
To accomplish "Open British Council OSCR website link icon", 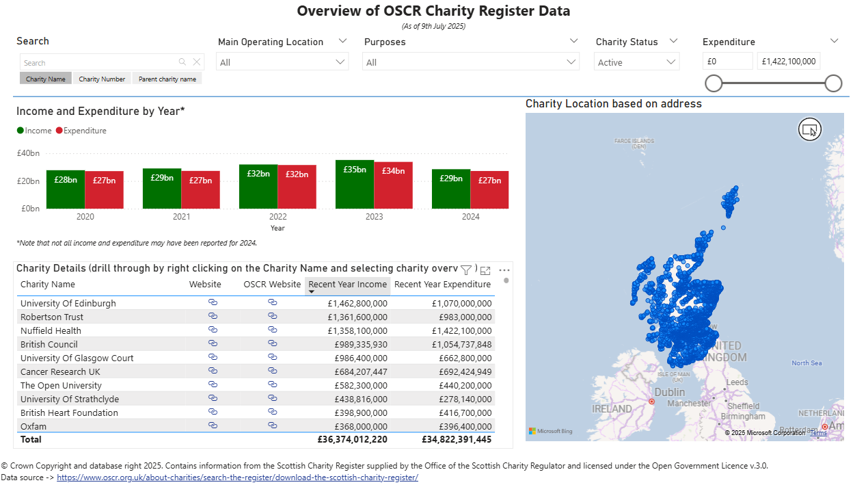I will point(272,343).
